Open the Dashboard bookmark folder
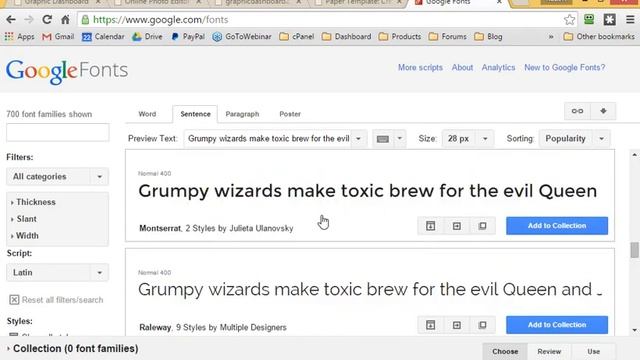 pyautogui.click(x=347, y=37)
